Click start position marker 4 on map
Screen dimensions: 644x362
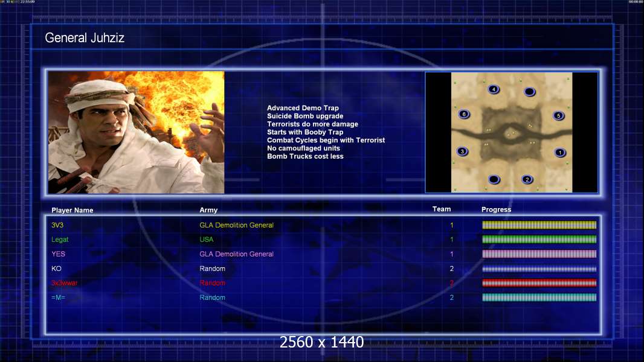click(494, 89)
